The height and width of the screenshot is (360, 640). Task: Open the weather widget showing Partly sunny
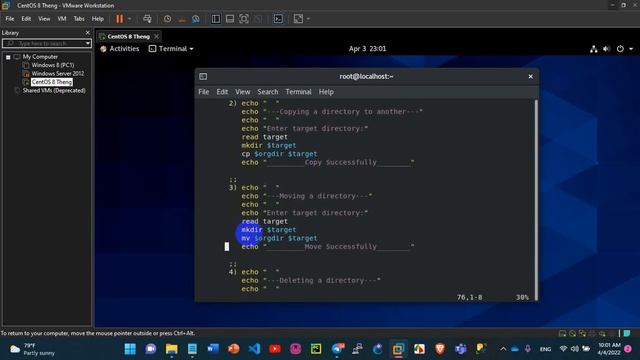point(33,349)
